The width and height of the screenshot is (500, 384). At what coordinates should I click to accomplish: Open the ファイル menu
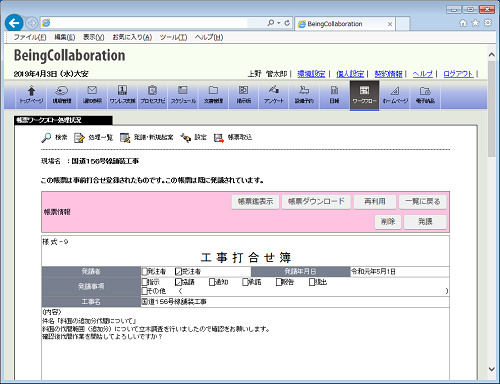coord(30,37)
